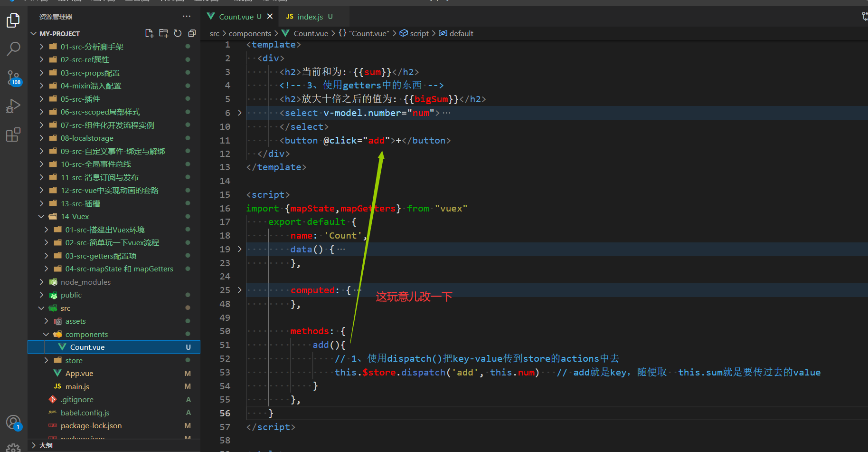Select the 12-src-vue中实现动画的套路 folder
Screen dimensions: 868x452
coord(114,190)
